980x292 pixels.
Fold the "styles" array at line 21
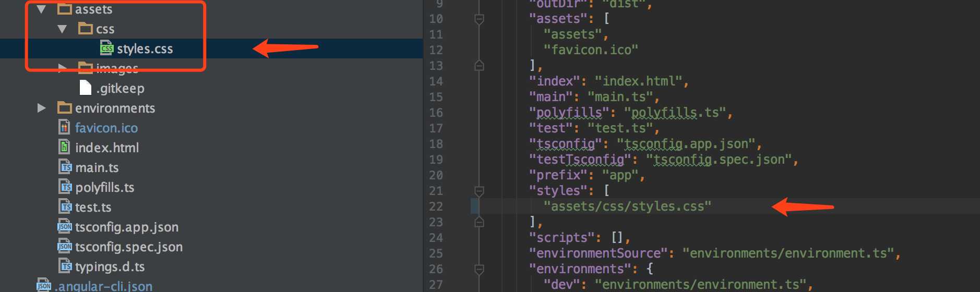479,191
